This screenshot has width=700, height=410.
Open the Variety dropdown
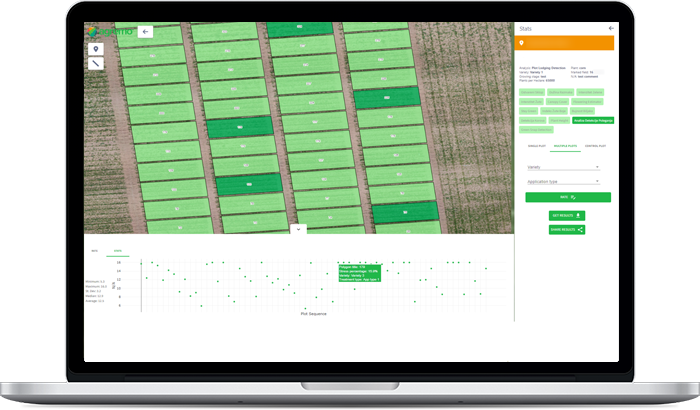tap(562, 167)
